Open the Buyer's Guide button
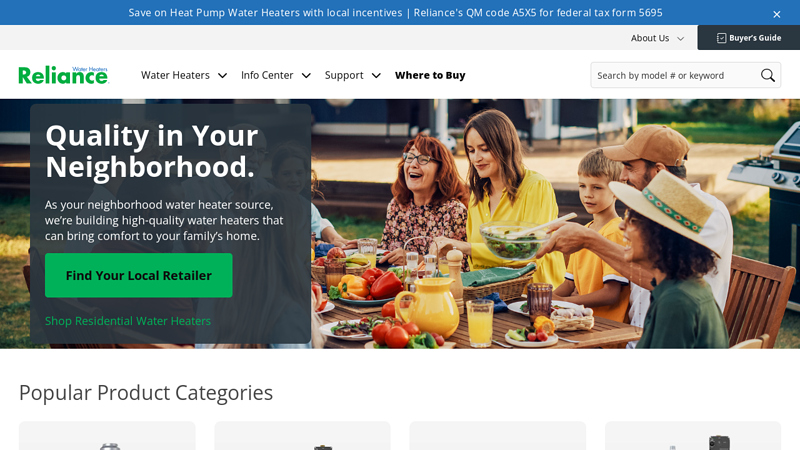 click(748, 38)
